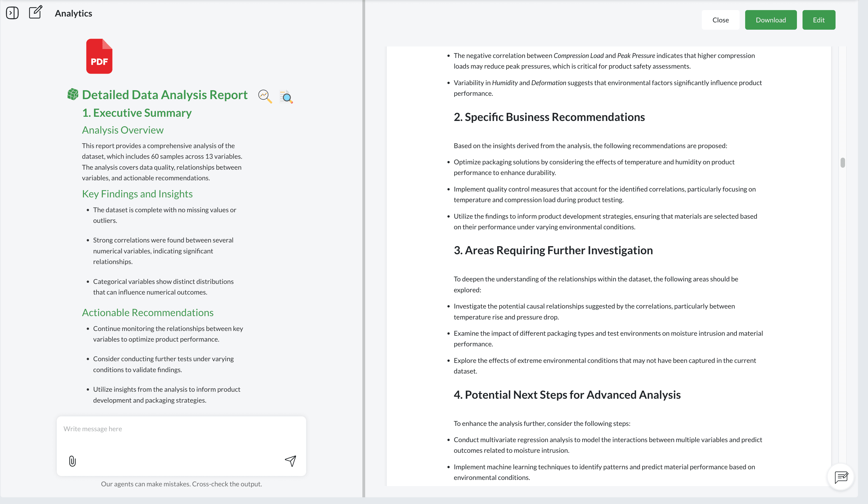Open the chart analysis magnifier icon beside title
868x504 pixels.
point(264,96)
